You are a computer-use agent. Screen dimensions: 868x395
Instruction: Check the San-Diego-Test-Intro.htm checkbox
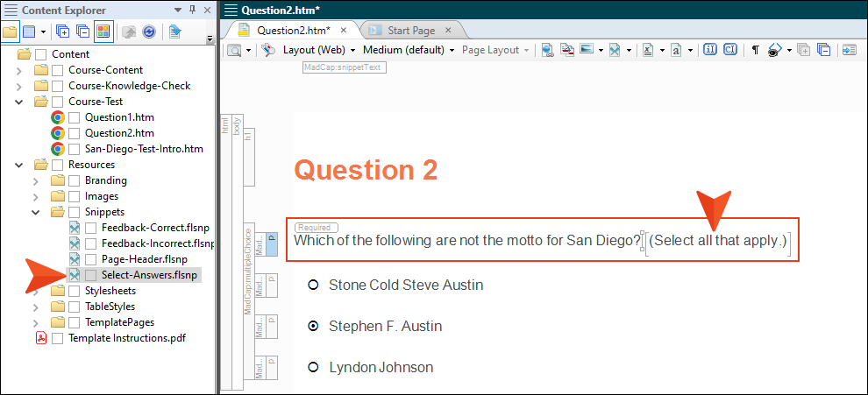(x=74, y=149)
